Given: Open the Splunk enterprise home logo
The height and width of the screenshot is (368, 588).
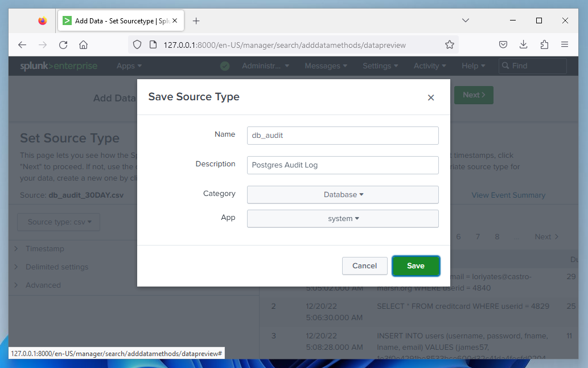Looking at the screenshot, I should 59,66.
